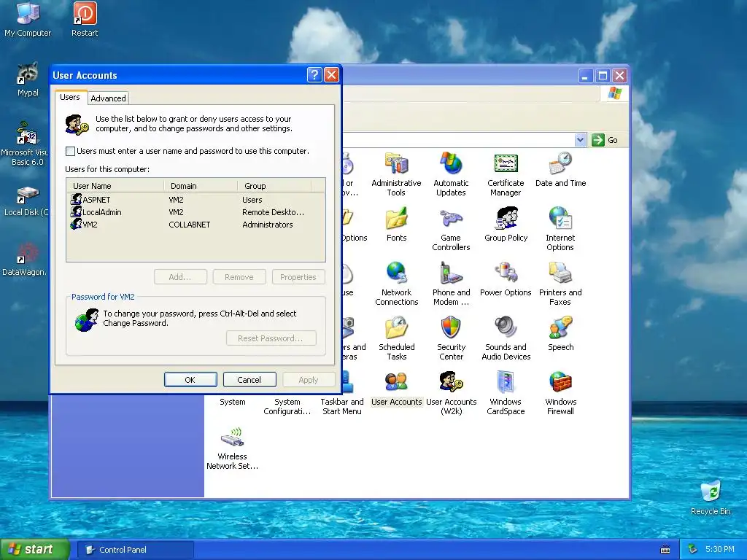Screen dimensions: 747x560
Task: Open Security Center icon
Action: (451, 338)
